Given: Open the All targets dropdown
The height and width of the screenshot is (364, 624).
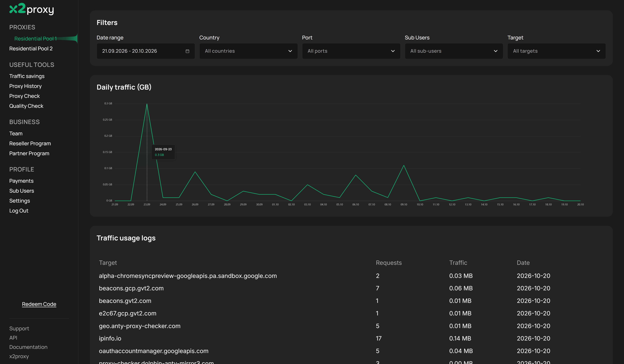Looking at the screenshot, I should coord(556,51).
